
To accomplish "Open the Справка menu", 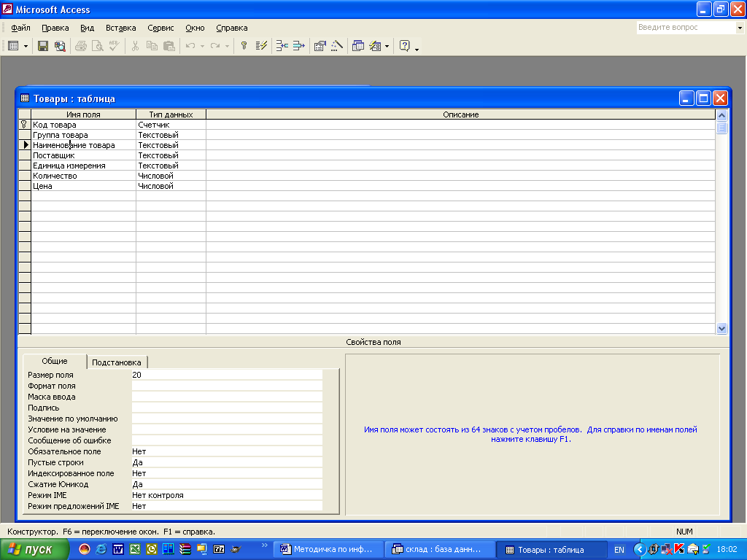I will (231, 28).
